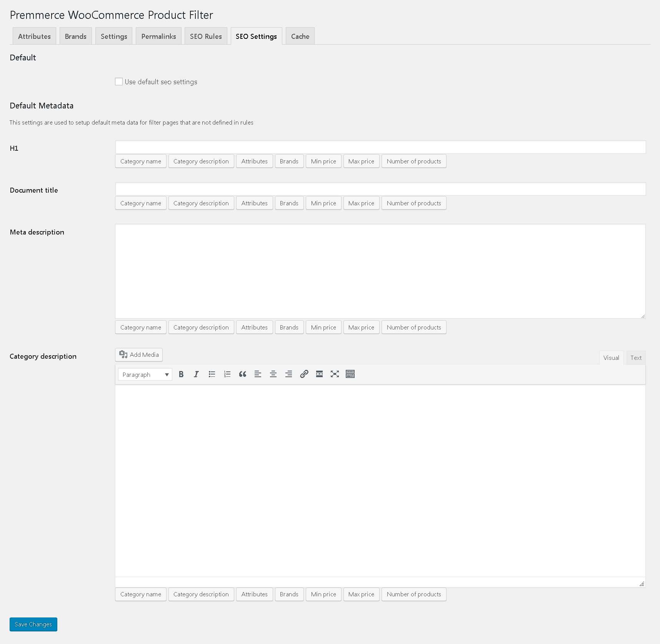Insert Attributes variable under Meta description

tap(255, 327)
